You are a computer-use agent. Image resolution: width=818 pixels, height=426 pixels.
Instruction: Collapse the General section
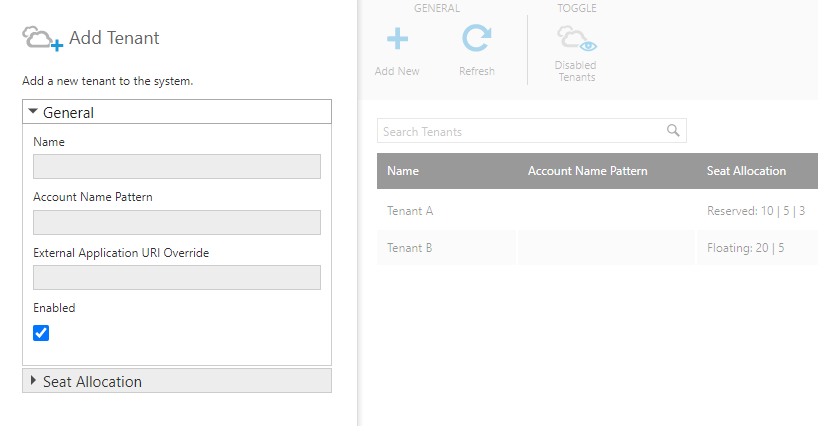tap(177, 112)
